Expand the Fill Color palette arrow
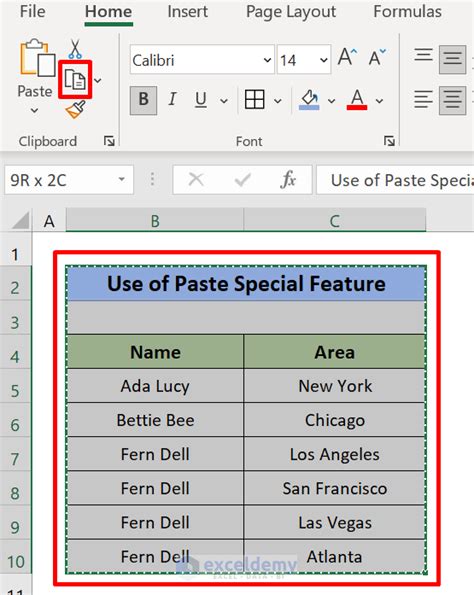This screenshot has height=595, width=474. coord(332,101)
